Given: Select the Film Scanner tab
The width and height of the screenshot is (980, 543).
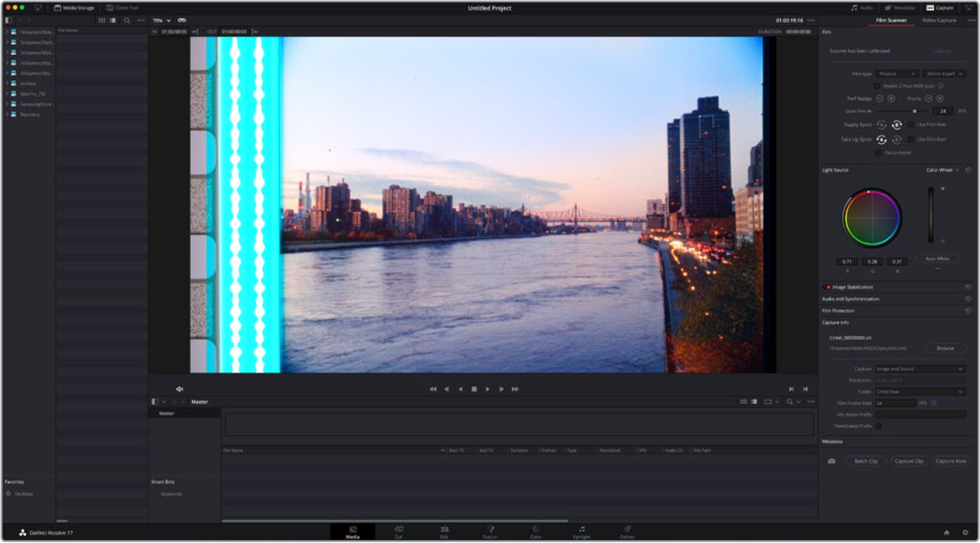Looking at the screenshot, I should tap(891, 20).
